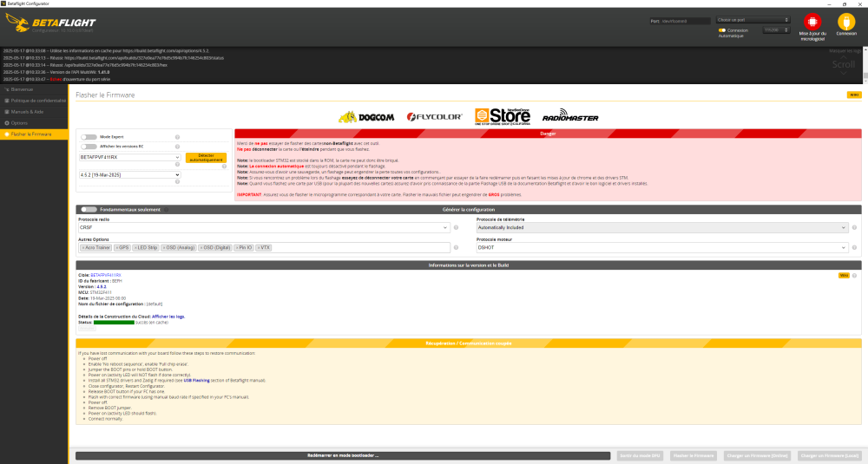Open Politique de confidentialité in sidebar
The image size is (868, 464).
[34, 101]
